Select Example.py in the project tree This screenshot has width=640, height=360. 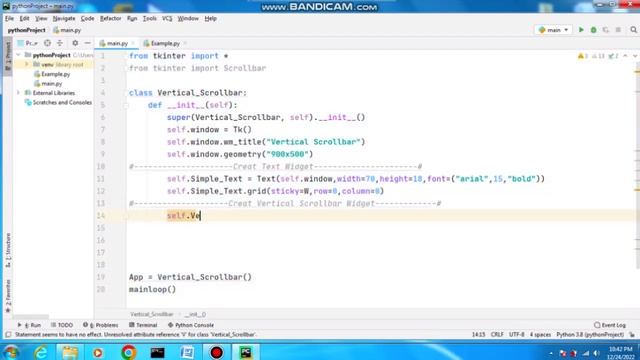52,74
